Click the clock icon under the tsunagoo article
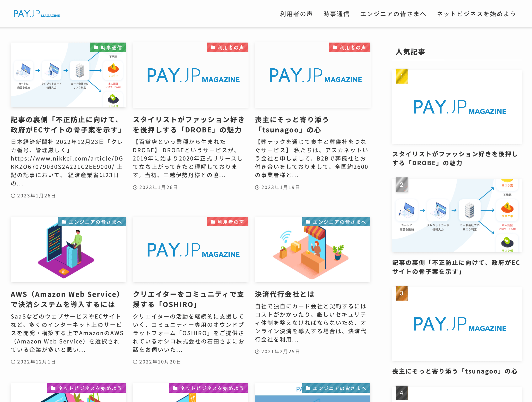The image size is (532, 402). tap(257, 187)
